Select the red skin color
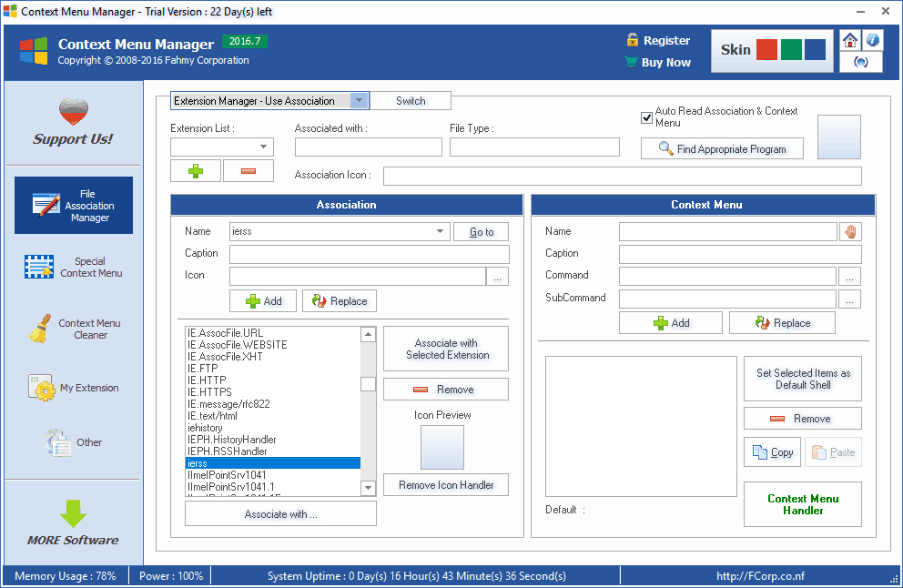 (766, 50)
